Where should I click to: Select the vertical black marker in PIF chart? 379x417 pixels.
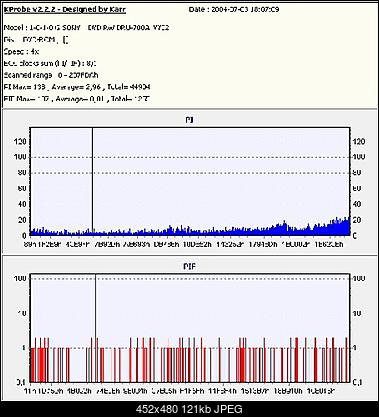[x=95, y=328]
